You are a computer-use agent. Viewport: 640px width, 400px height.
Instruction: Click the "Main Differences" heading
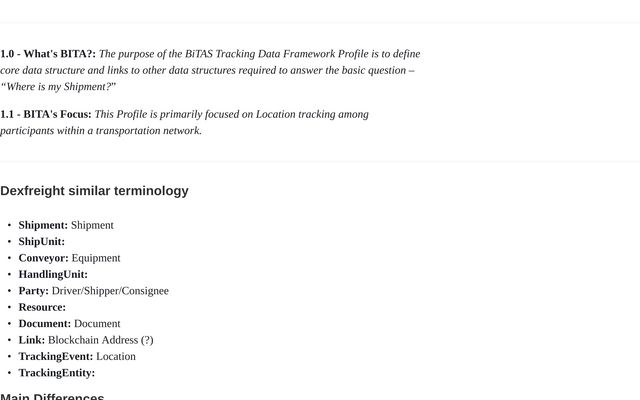point(52,397)
